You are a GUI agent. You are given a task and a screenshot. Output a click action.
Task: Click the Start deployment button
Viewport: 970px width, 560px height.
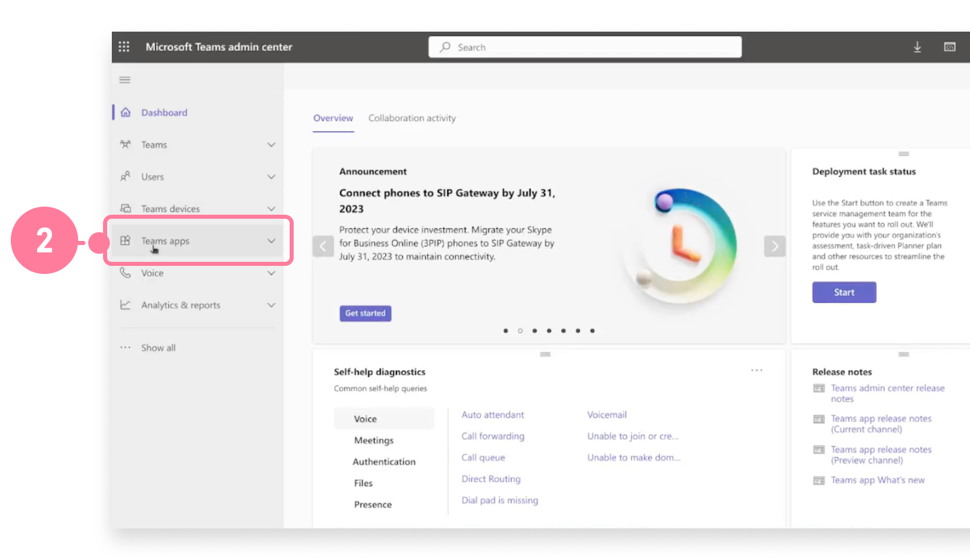click(x=844, y=292)
